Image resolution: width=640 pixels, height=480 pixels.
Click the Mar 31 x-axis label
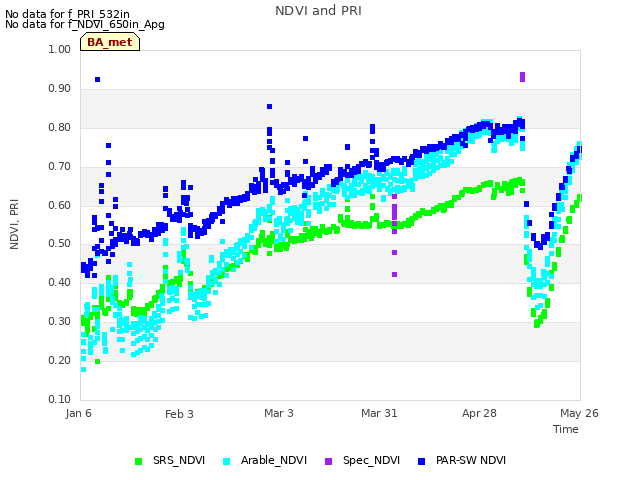click(379, 413)
